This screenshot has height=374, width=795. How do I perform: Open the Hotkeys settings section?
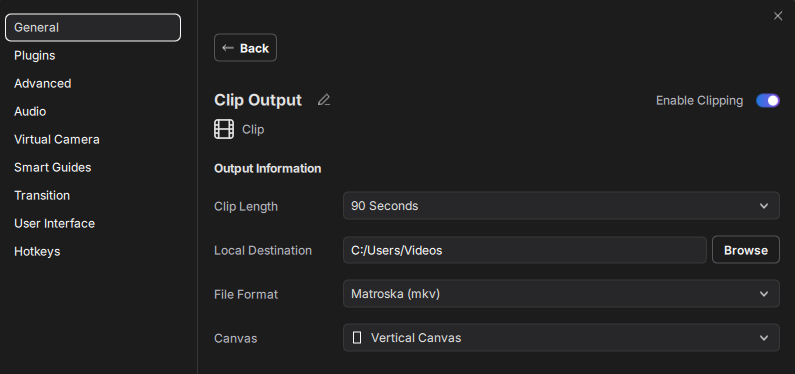(37, 251)
